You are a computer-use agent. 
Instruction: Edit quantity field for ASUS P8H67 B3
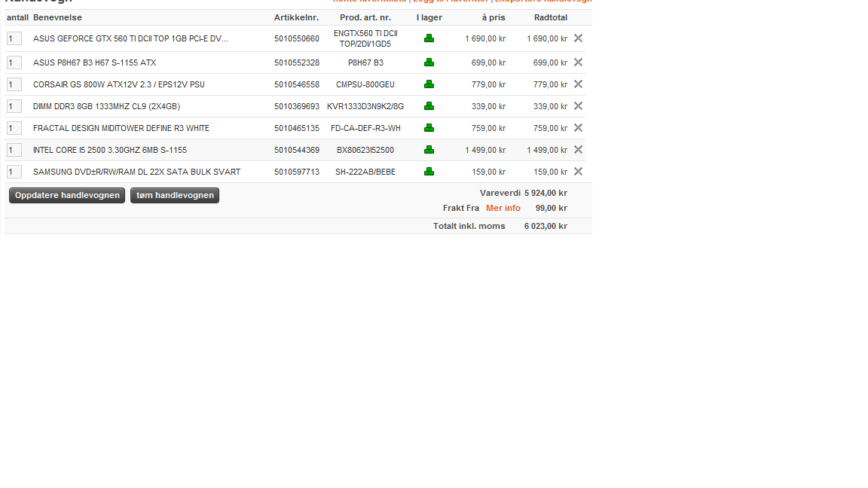coord(14,63)
